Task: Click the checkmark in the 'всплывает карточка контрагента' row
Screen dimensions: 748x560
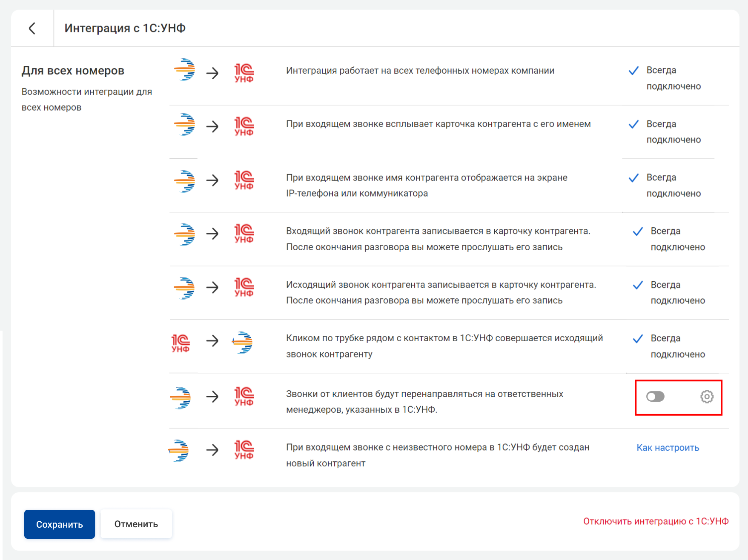Action: click(x=633, y=124)
